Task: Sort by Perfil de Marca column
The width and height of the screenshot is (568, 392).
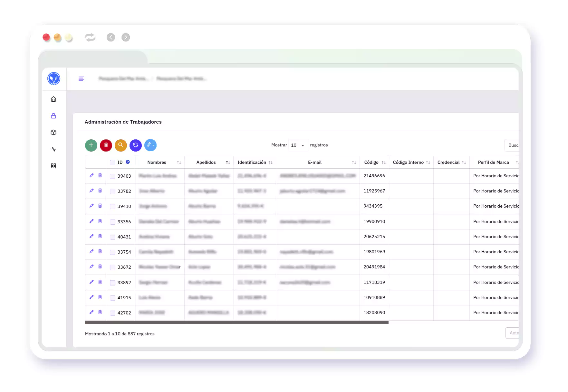Action: [494, 163]
